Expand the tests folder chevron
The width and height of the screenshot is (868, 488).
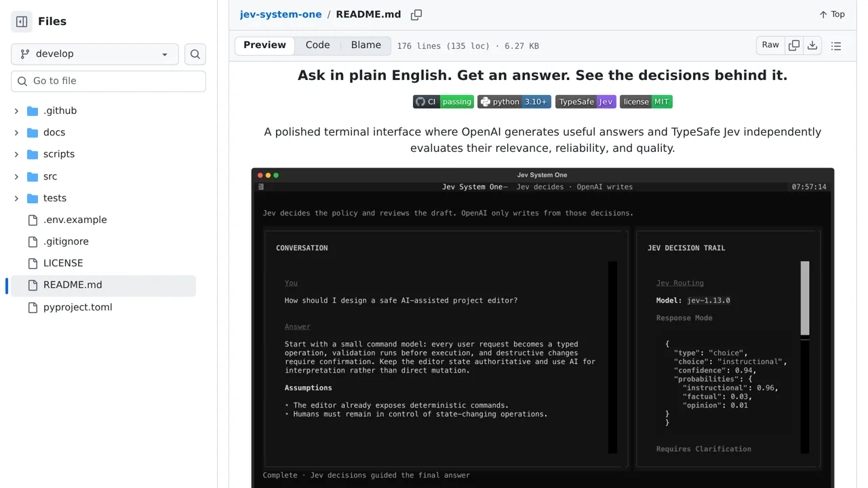16,198
